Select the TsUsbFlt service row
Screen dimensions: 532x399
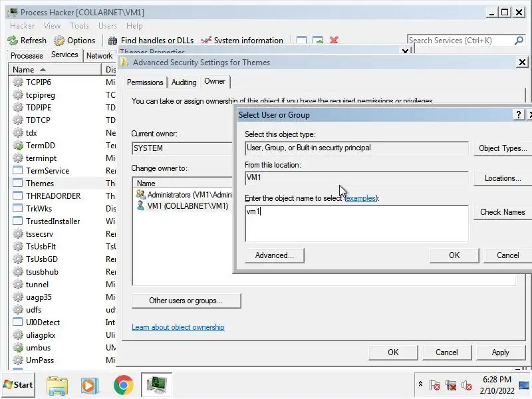tap(62, 246)
